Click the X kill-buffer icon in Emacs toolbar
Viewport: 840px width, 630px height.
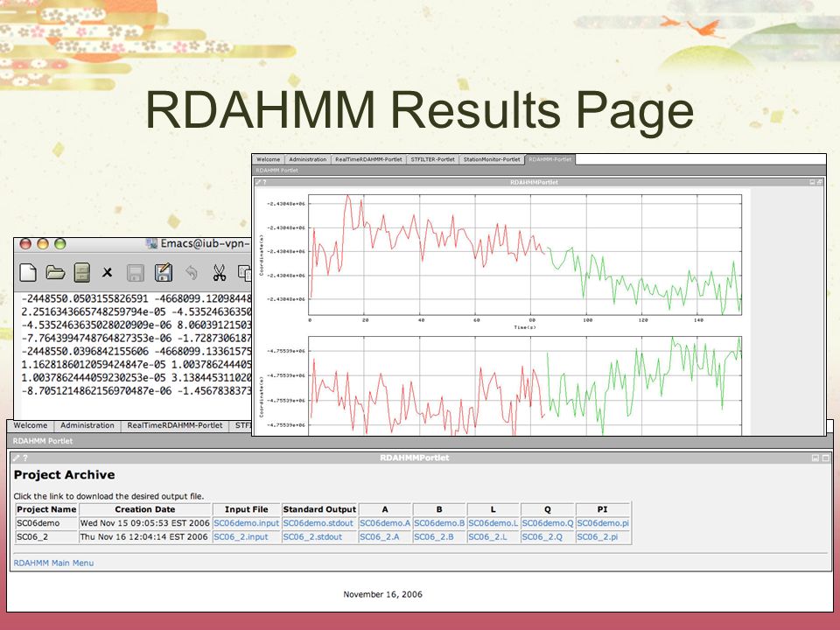point(107,273)
